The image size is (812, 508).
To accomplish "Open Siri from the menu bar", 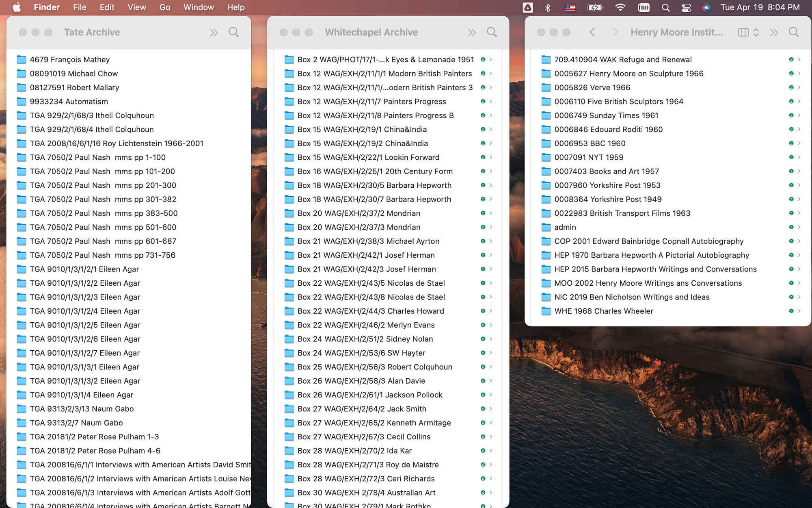I will [706, 7].
